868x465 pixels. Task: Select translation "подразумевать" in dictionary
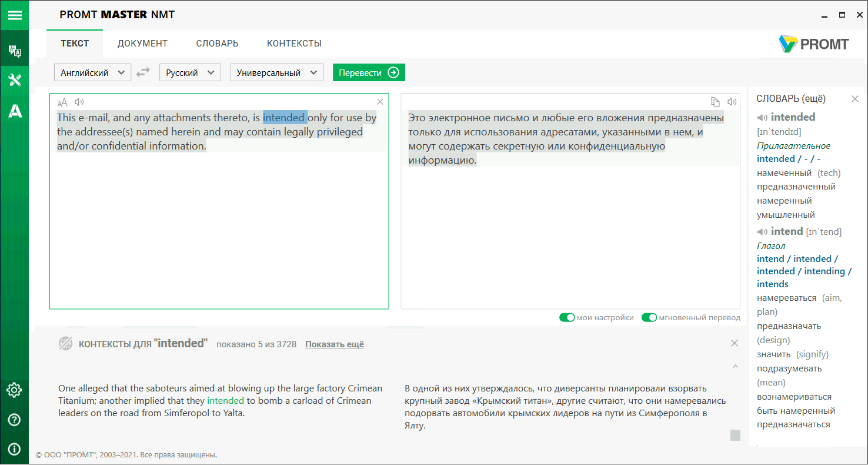click(789, 368)
